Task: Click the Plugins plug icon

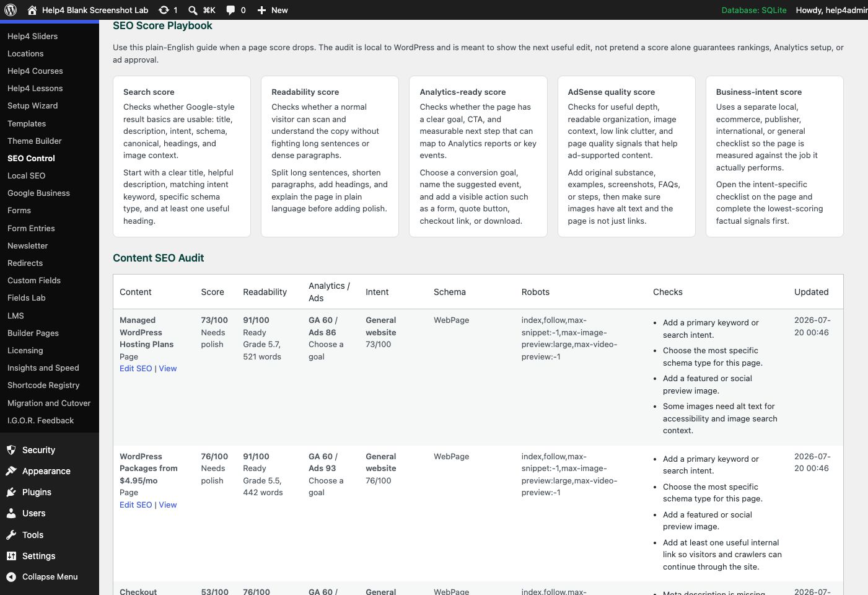Action: (11, 492)
